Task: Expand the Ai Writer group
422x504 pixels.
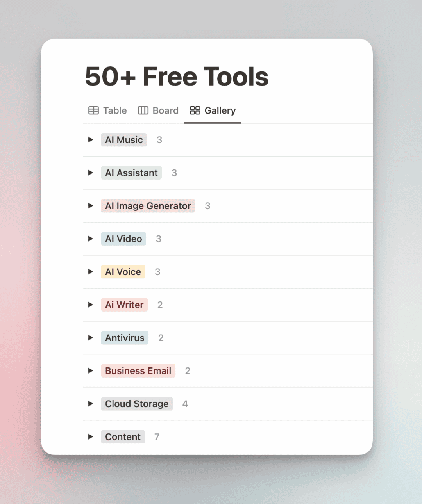Action: [91, 305]
